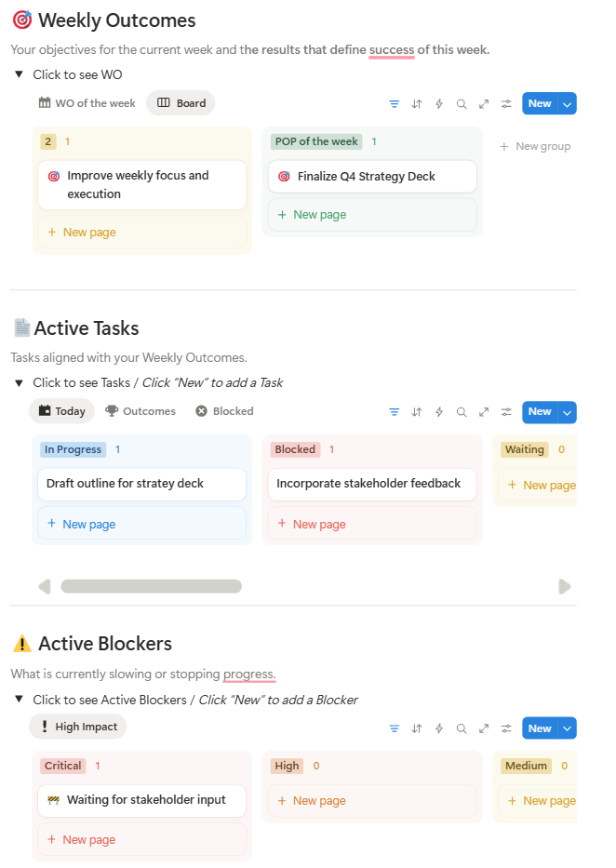
Task: Click the New button in Active Tasks
Action: coord(539,412)
